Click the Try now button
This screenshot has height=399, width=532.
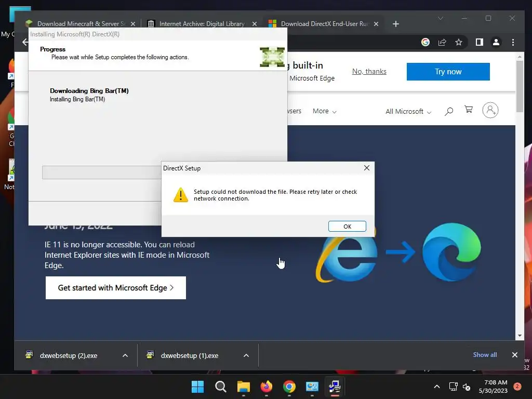(448, 72)
